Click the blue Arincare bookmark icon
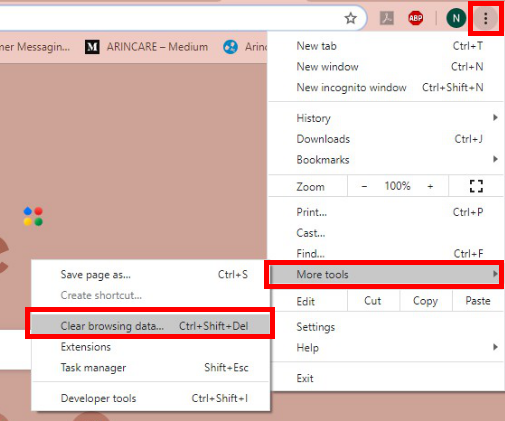 (230, 47)
